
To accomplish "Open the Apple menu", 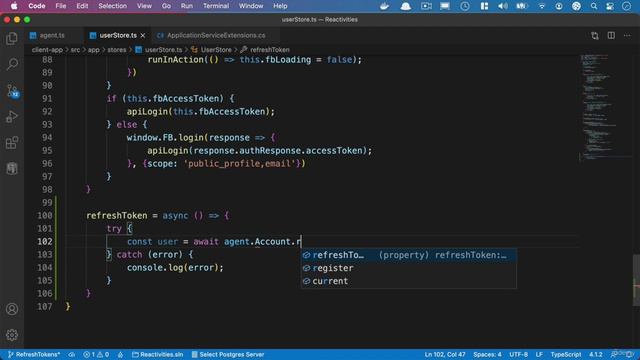I will point(13,6).
